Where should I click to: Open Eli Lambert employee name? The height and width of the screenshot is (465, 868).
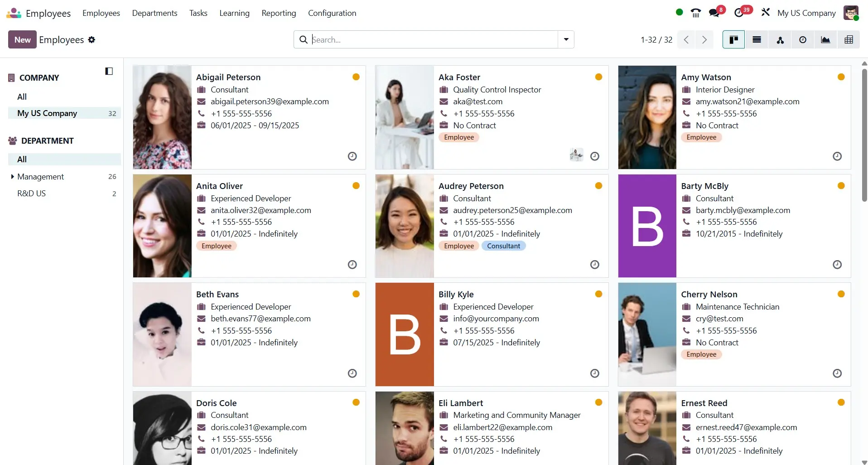[x=460, y=403]
